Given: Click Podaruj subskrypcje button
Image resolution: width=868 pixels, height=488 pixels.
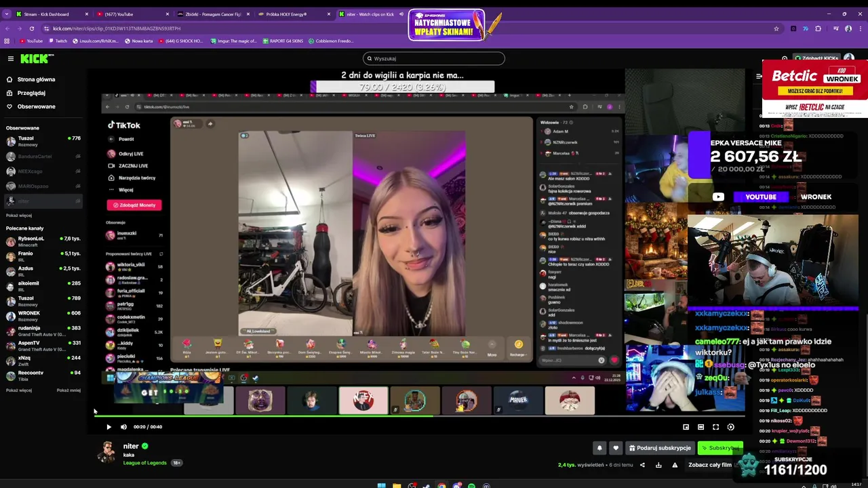Looking at the screenshot, I should 660,448.
